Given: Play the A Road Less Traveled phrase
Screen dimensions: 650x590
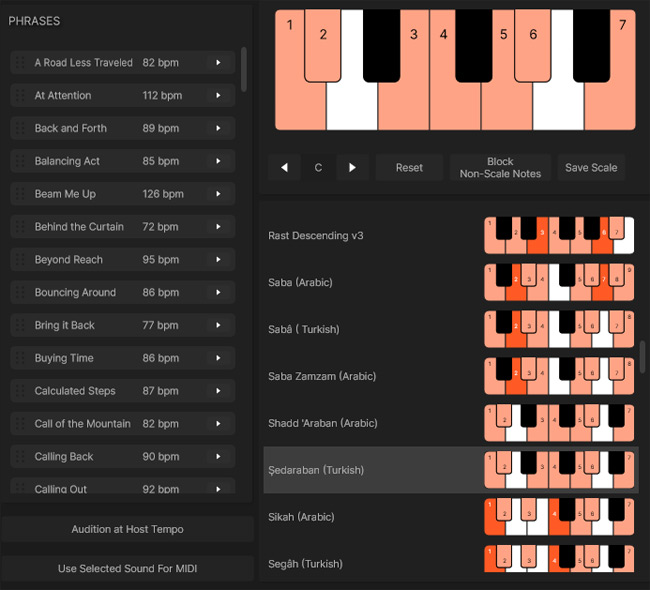Looking at the screenshot, I should click(218, 63).
